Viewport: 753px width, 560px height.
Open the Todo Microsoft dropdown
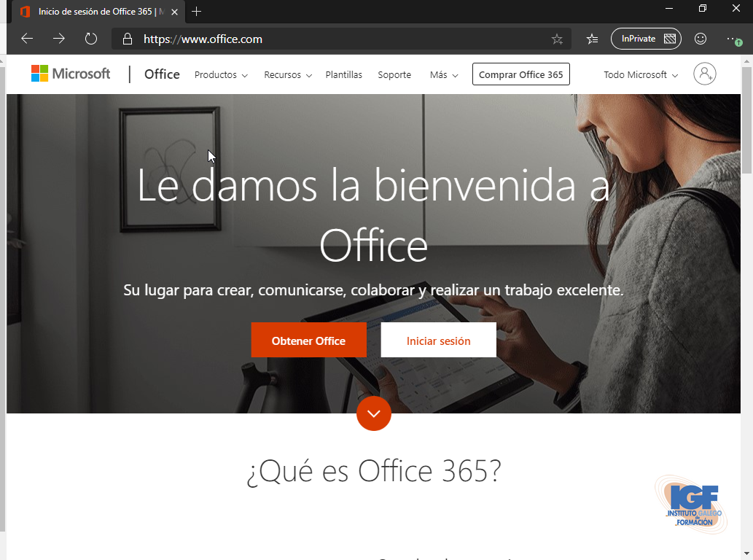tap(640, 75)
